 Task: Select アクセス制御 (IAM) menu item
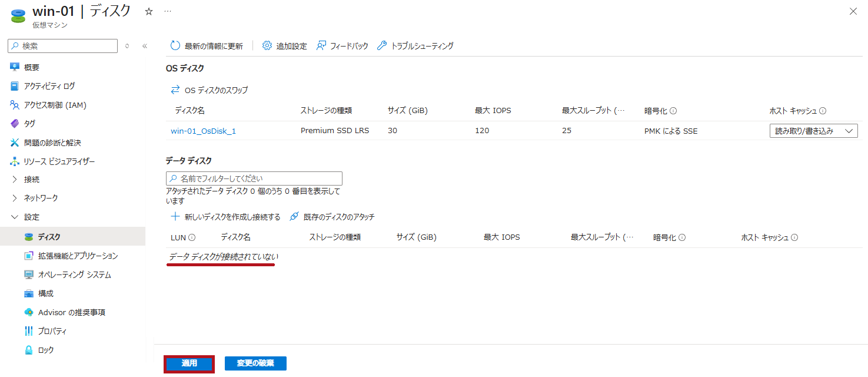tap(55, 105)
